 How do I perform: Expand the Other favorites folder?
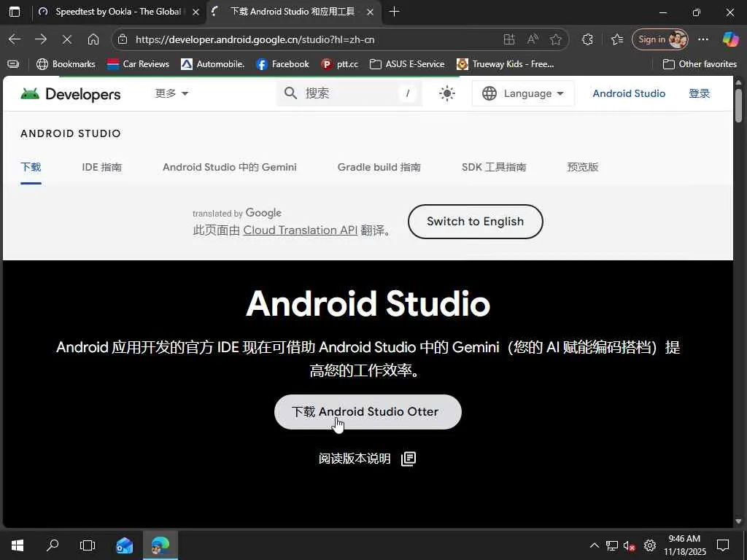click(x=700, y=64)
